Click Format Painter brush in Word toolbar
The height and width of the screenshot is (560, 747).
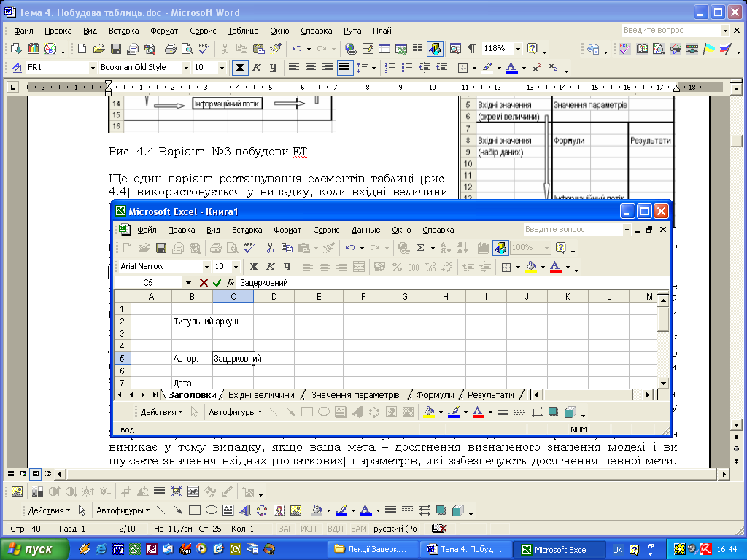click(276, 49)
